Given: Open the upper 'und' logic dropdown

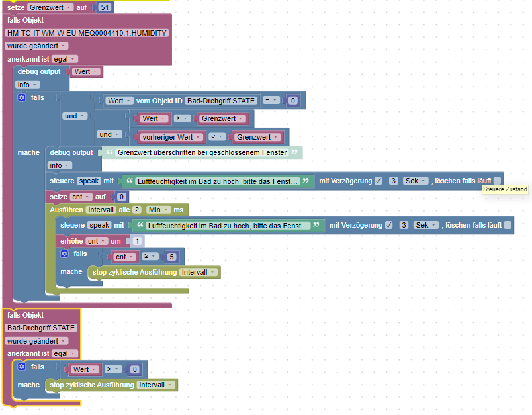Looking at the screenshot, I should click(75, 116).
